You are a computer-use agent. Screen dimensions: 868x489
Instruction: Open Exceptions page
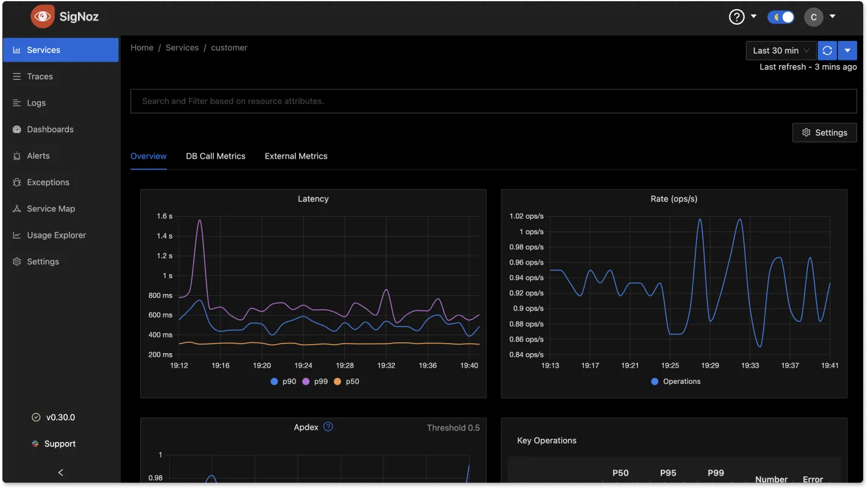pos(60,182)
